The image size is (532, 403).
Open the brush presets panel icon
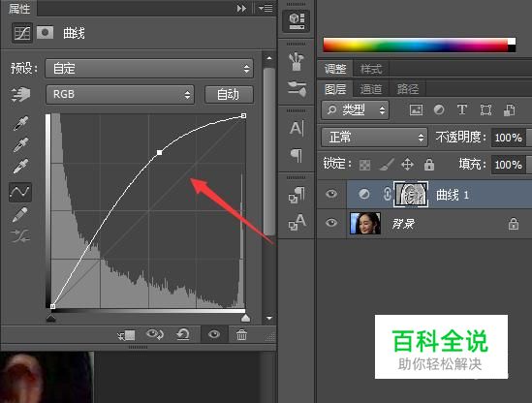click(x=297, y=61)
